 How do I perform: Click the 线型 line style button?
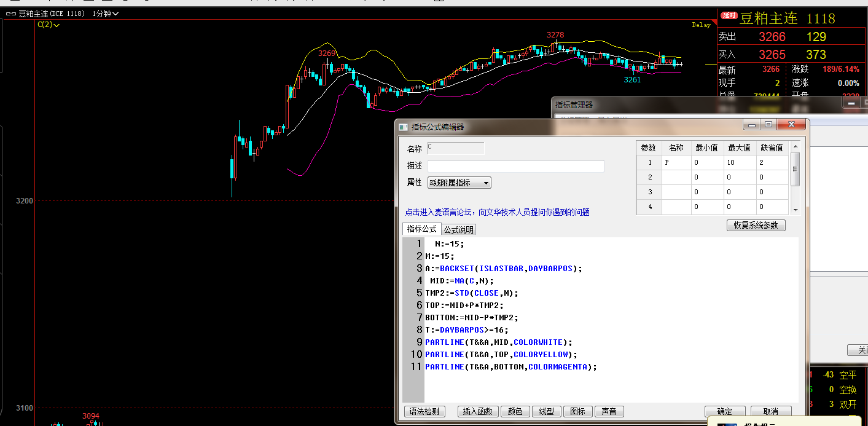click(546, 411)
